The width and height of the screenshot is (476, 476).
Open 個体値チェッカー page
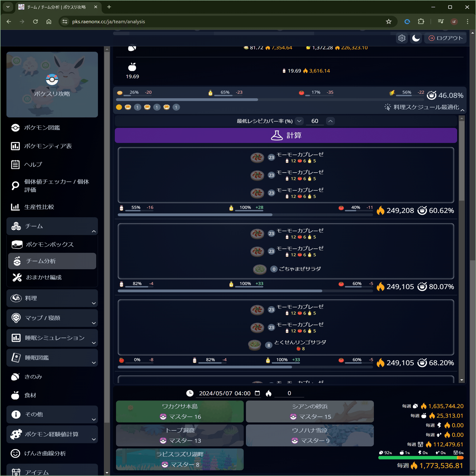[52, 186]
